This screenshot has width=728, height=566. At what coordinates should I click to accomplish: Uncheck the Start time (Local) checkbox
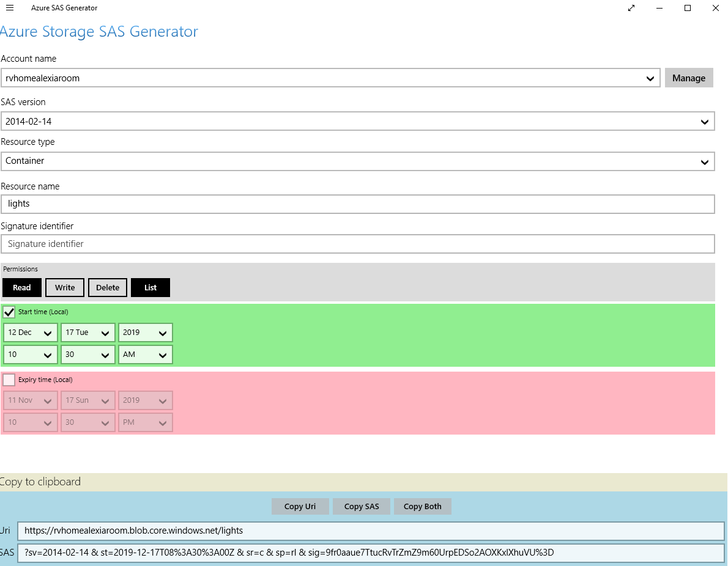point(9,312)
